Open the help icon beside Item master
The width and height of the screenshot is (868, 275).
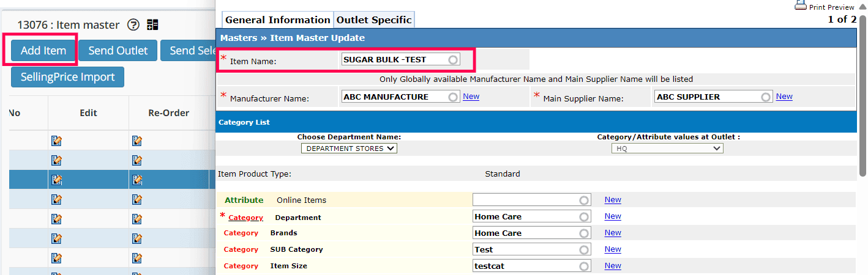(133, 25)
